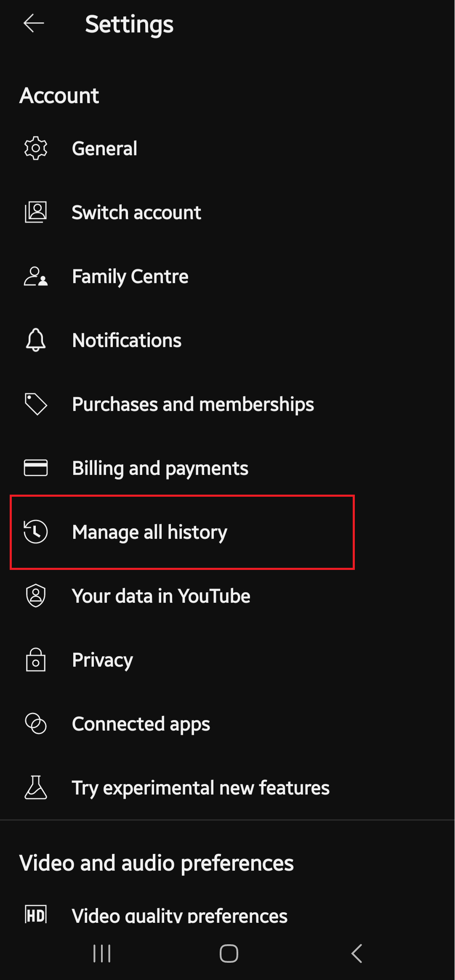Tap the Billing and payments card icon

(36, 468)
